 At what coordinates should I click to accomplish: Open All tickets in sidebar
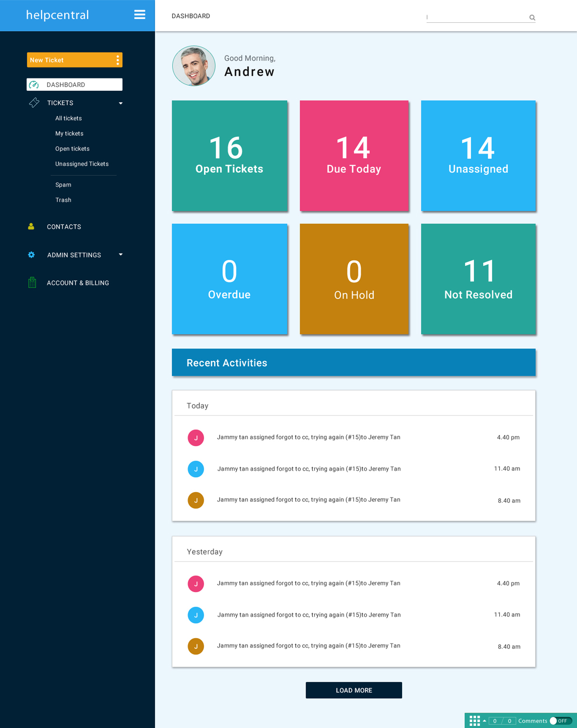click(x=68, y=118)
